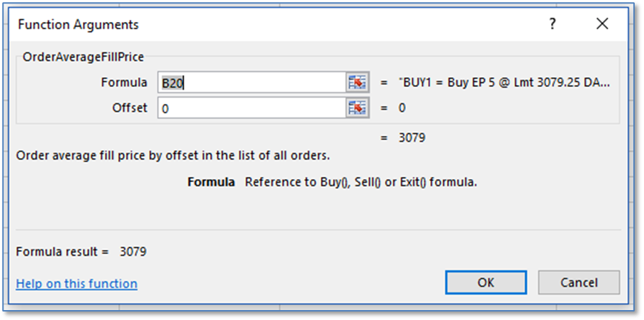Focus the Offset input field
The width and height of the screenshot is (644, 320).
(x=252, y=108)
